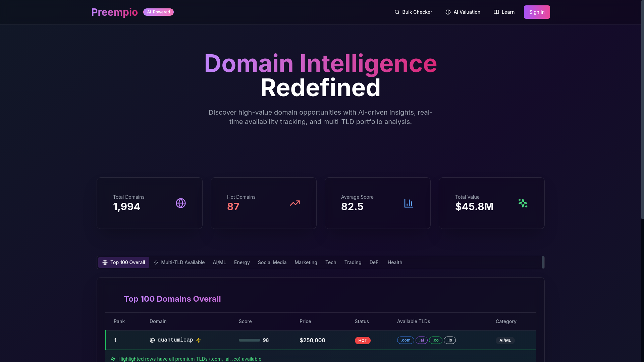Click the .ai TLD badge
This screenshot has height=362, width=644.
pos(422,340)
